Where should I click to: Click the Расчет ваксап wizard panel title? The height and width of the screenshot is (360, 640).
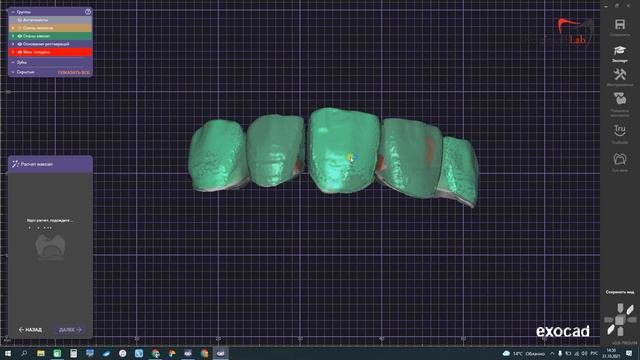37,164
